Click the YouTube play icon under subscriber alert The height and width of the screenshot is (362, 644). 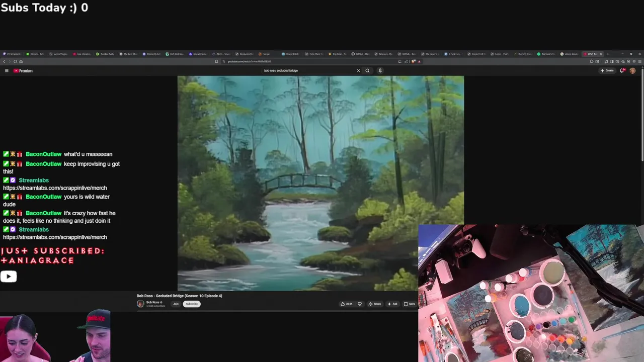click(x=9, y=277)
